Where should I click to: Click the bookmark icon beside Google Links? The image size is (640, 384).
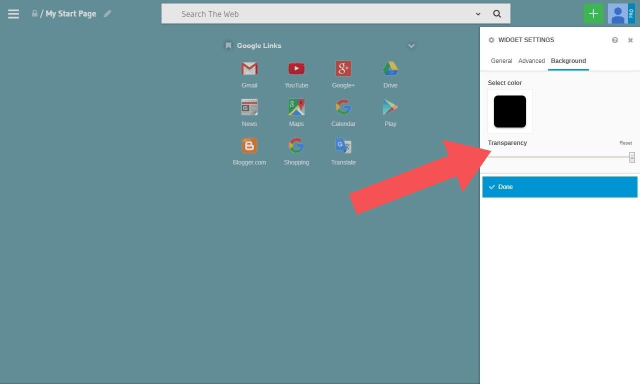tap(228, 45)
